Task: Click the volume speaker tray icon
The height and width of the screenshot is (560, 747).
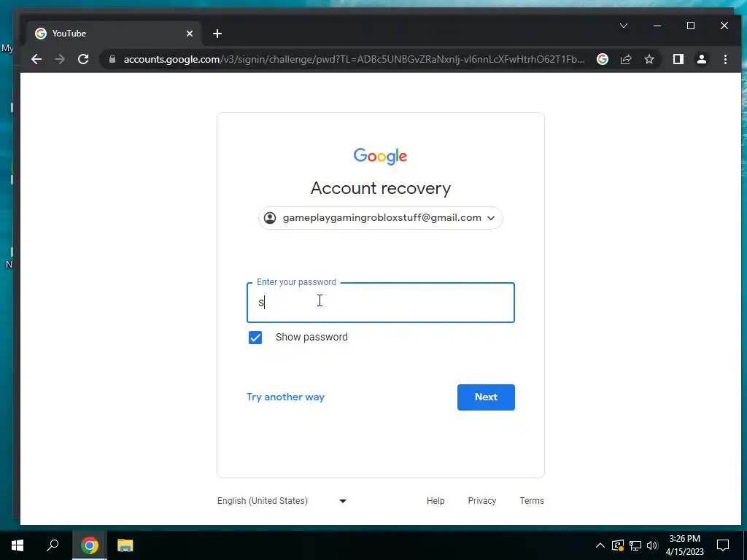Action: point(652,545)
